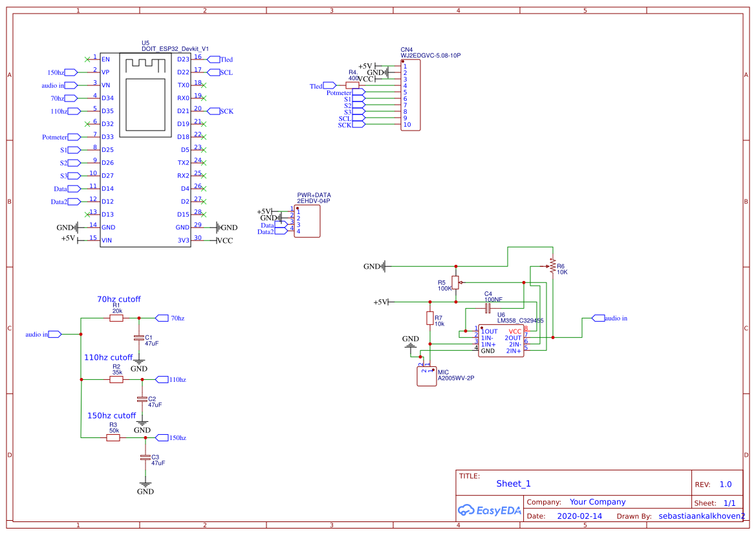This screenshot has width=756, height=535.
Task: Select potentiometer R6 10K
Action: (x=553, y=265)
